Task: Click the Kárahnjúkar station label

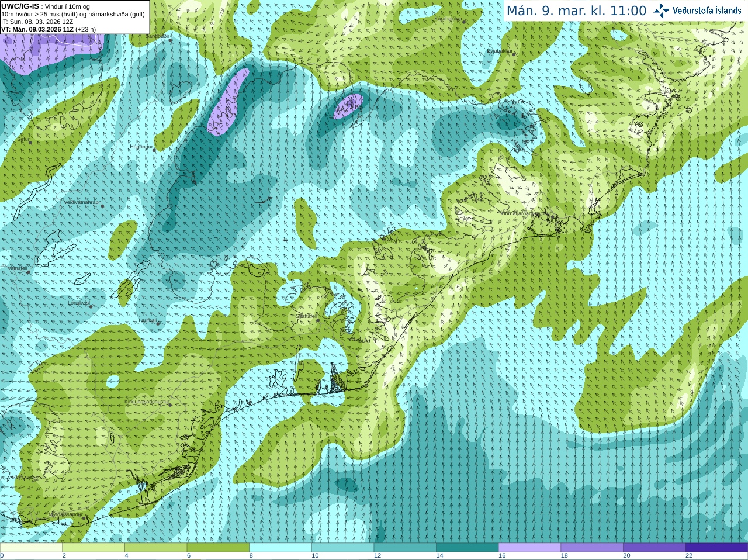Action: point(449,19)
